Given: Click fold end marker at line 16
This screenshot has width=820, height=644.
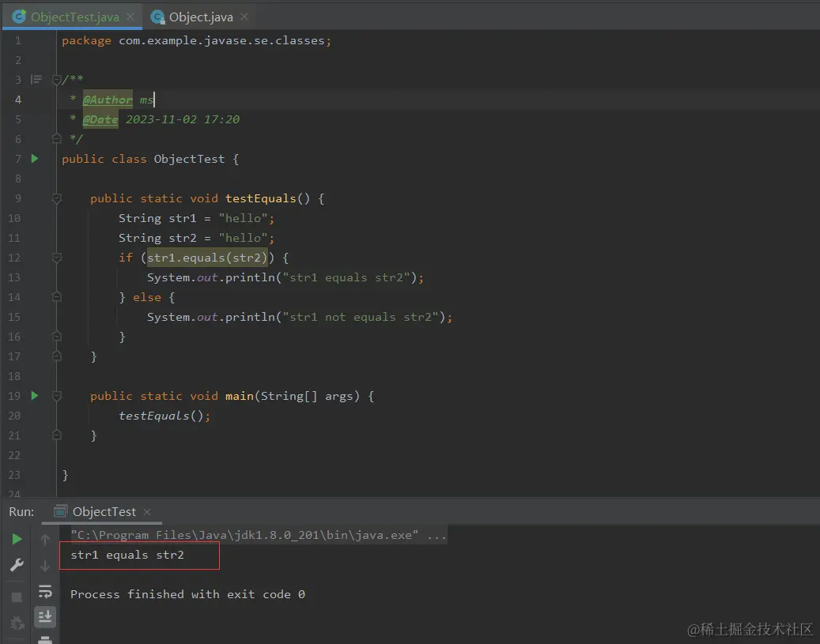Looking at the screenshot, I should [x=56, y=336].
